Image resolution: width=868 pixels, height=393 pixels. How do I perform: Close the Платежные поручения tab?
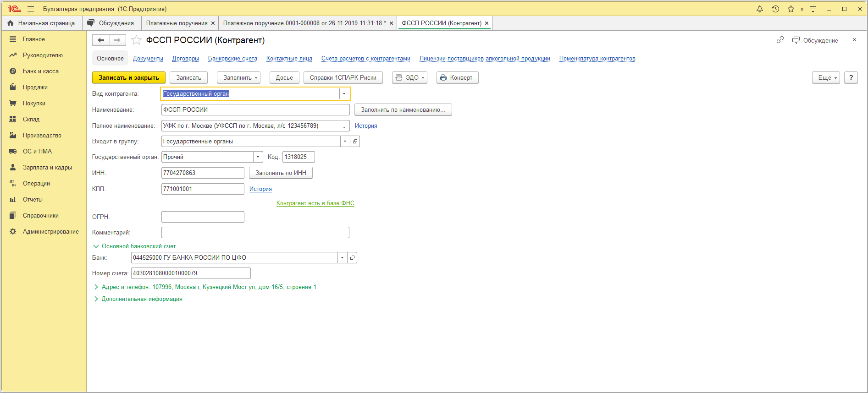click(213, 23)
